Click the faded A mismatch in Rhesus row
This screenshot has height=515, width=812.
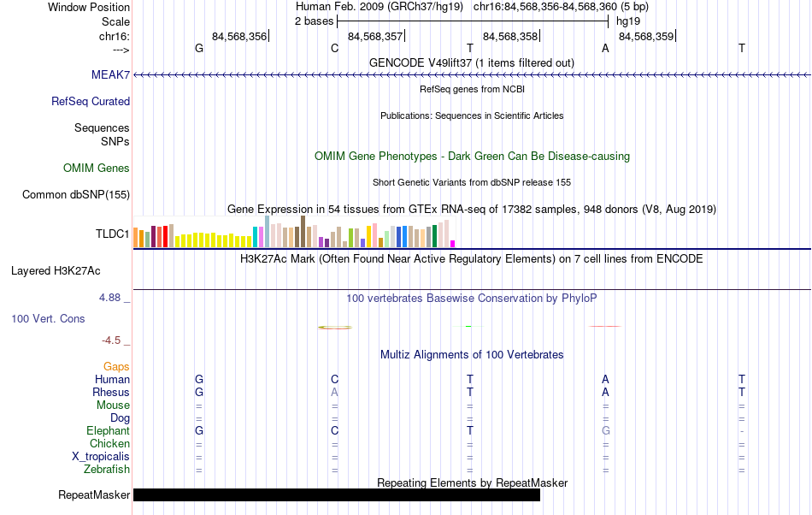(x=334, y=392)
